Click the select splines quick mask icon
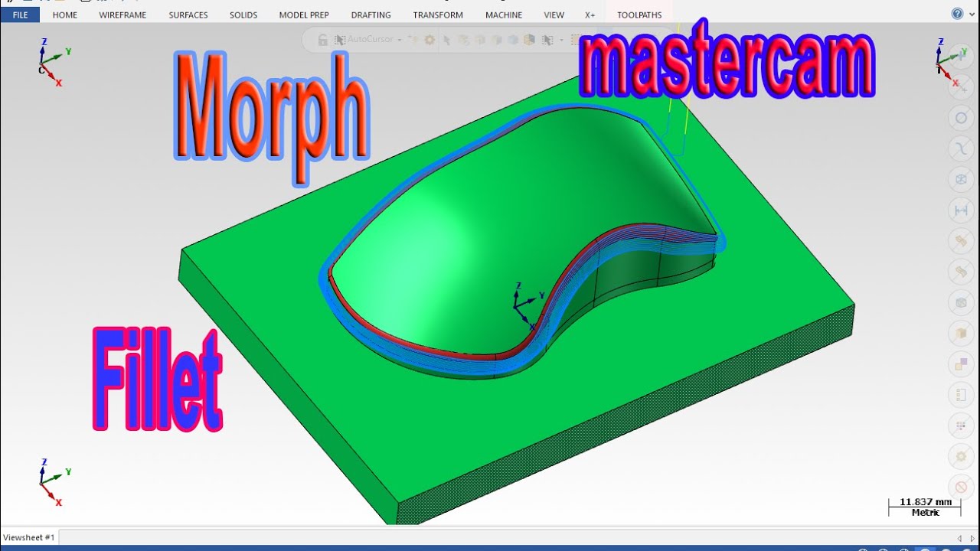The image size is (980, 551). [960, 148]
